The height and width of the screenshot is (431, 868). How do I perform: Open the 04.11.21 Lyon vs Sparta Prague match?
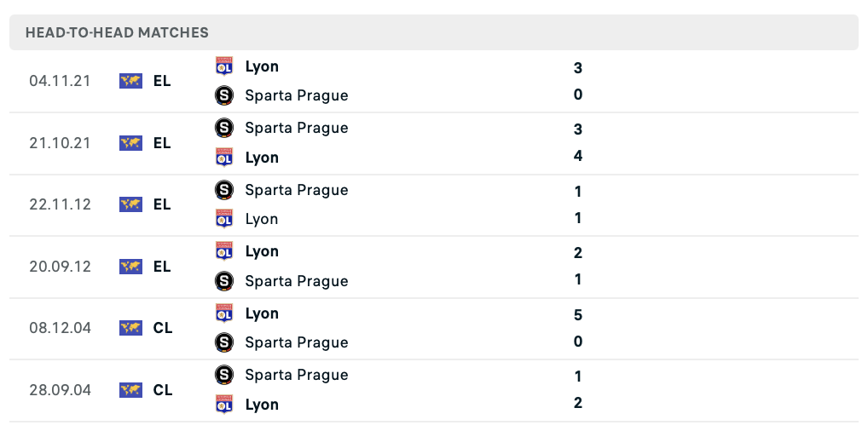[434, 81]
